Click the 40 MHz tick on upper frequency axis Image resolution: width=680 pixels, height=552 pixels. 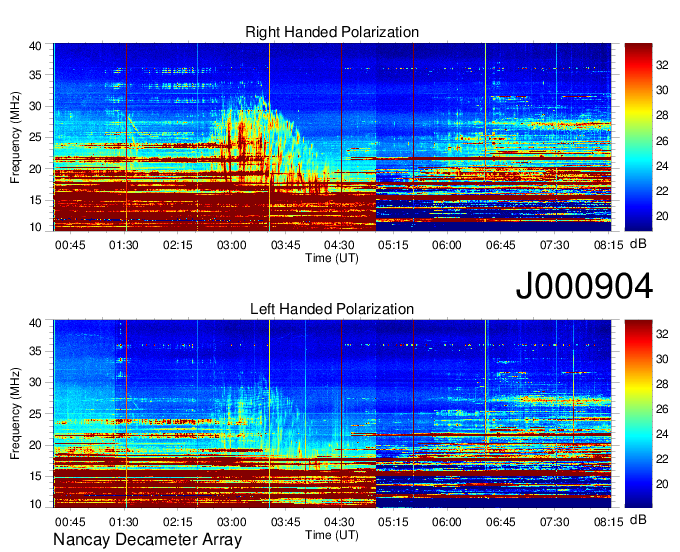coord(35,46)
